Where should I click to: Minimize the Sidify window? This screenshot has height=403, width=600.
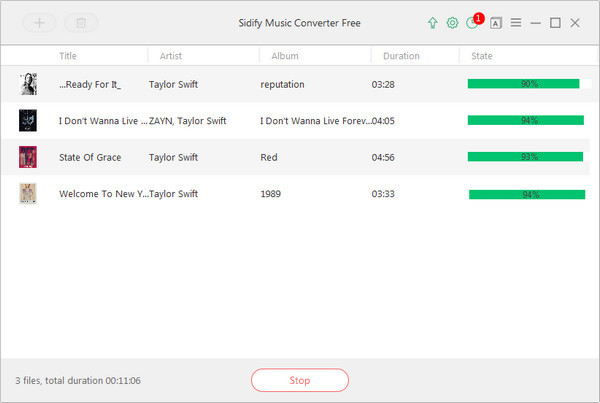click(x=536, y=23)
